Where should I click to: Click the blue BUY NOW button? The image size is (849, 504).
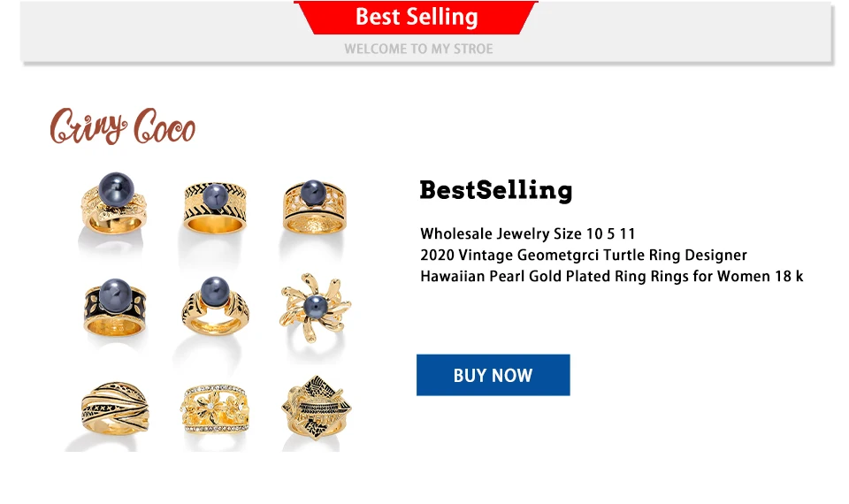493,375
